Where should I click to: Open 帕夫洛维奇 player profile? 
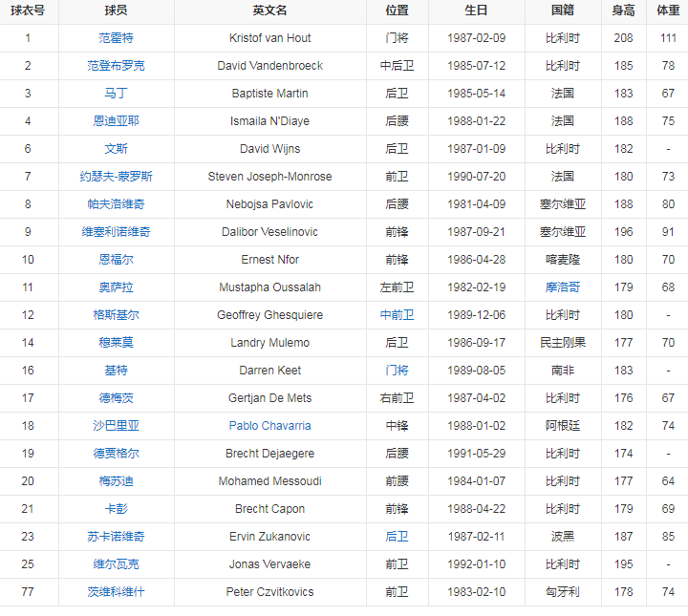(x=116, y=204)
